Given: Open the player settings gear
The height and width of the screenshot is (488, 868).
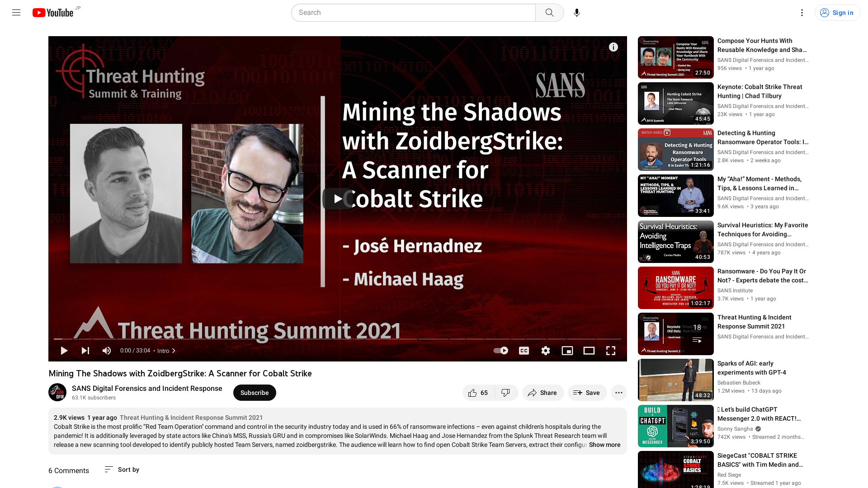Looking at the screenshot, I should pos(546,351).
